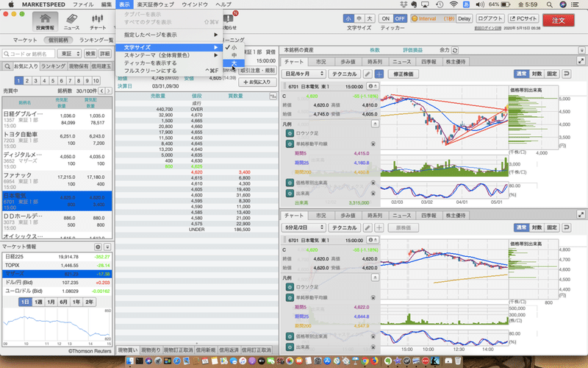Image resolution: width=588 pixels, height=368 pixels.
Task: Select 通常 scale in lower chart
Action: coord(521,227)
